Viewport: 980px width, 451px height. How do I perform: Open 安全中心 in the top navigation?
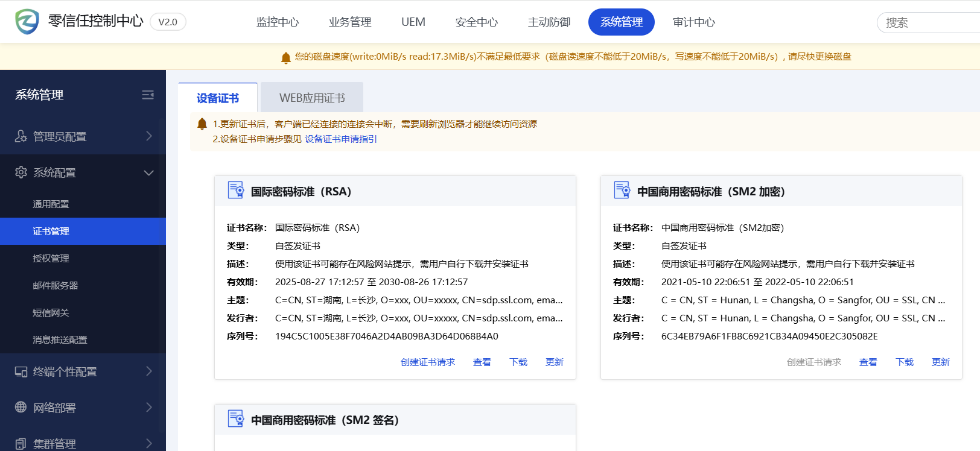tap(476, 22)
